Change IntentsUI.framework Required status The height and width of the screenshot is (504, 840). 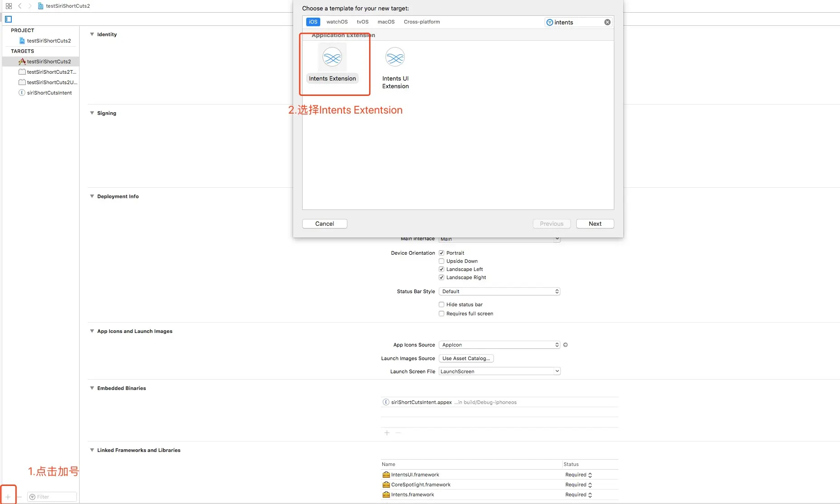[579, 475]
